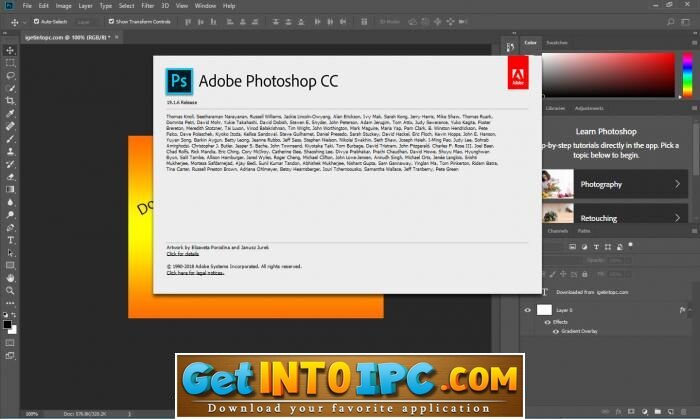Open workspace switcher icon in options bar
This screenshot has height=419, width=700.
[x=685, y=21]
